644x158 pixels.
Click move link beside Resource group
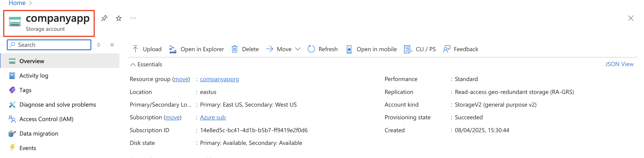(x=181, y=79)
